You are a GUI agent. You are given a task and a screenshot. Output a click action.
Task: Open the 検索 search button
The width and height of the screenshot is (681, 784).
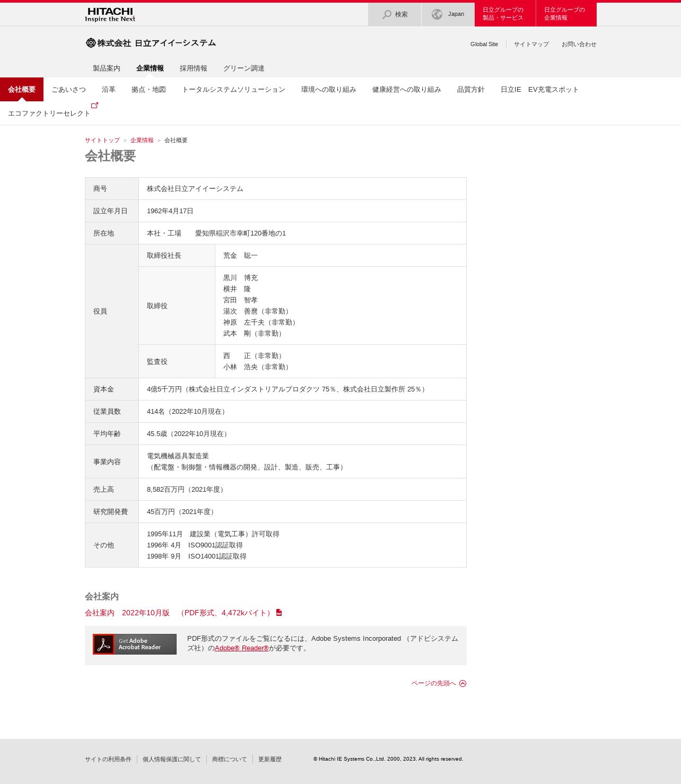coord(395,14)
